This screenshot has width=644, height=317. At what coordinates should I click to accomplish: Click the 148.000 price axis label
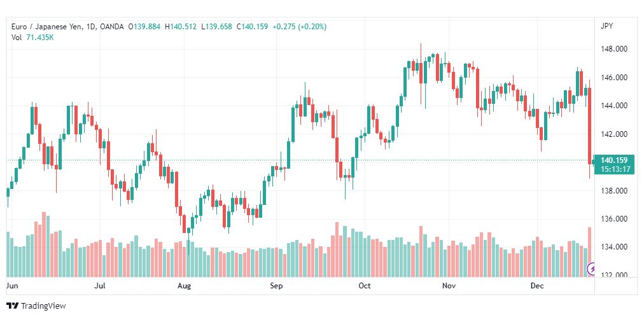(x=613, y=49)
